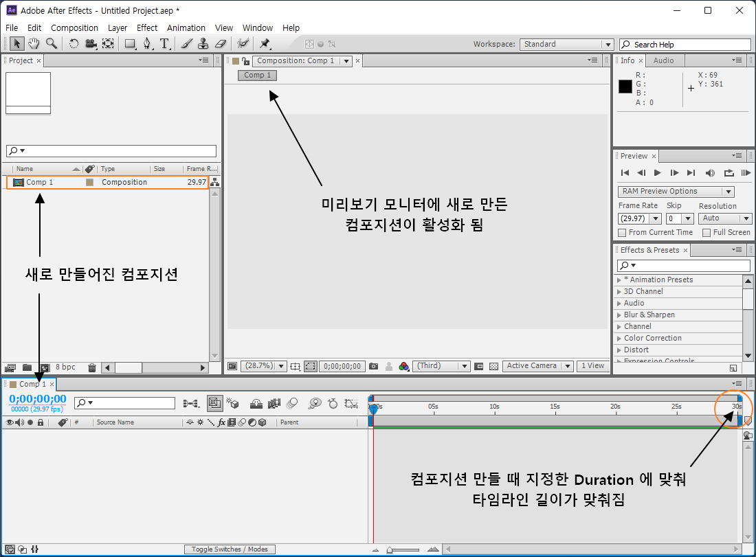Select the Clone Stamp tool
Screen dimensions: 756x557
point(203,44)
